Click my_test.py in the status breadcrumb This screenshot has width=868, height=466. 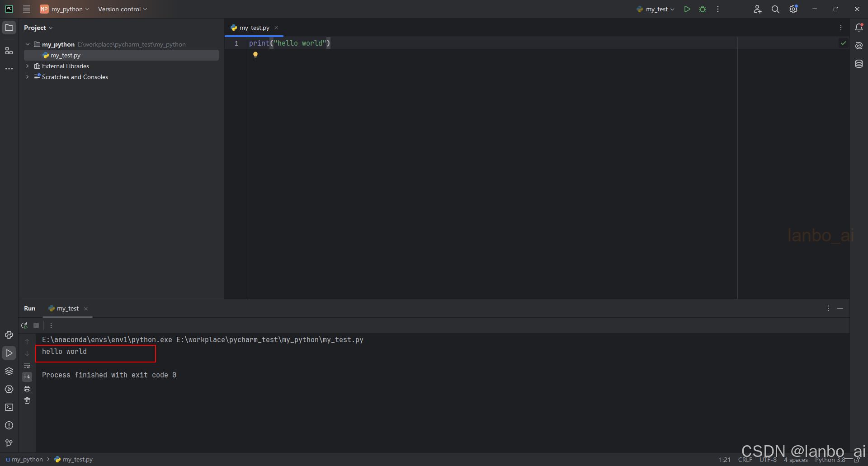(x=78, y=459)
